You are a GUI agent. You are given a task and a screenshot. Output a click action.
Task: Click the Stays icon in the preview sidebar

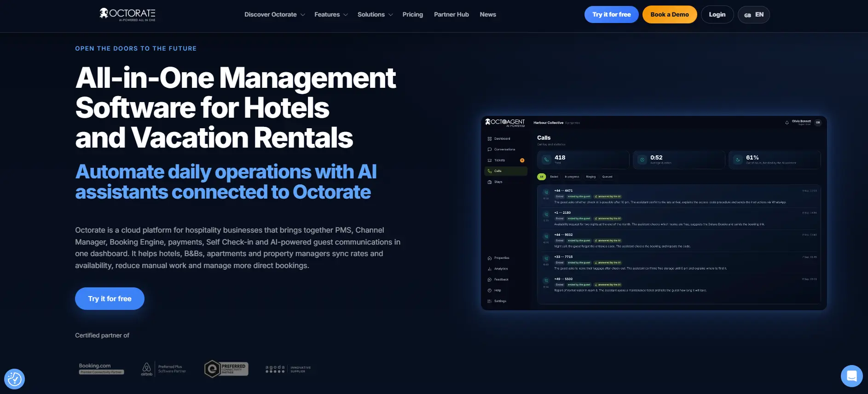(489, 182)
